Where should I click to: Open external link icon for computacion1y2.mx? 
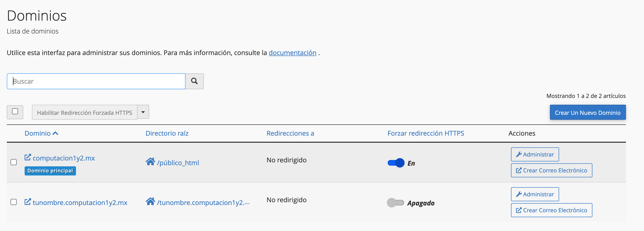pyautogui.click(x=28, y=157)
